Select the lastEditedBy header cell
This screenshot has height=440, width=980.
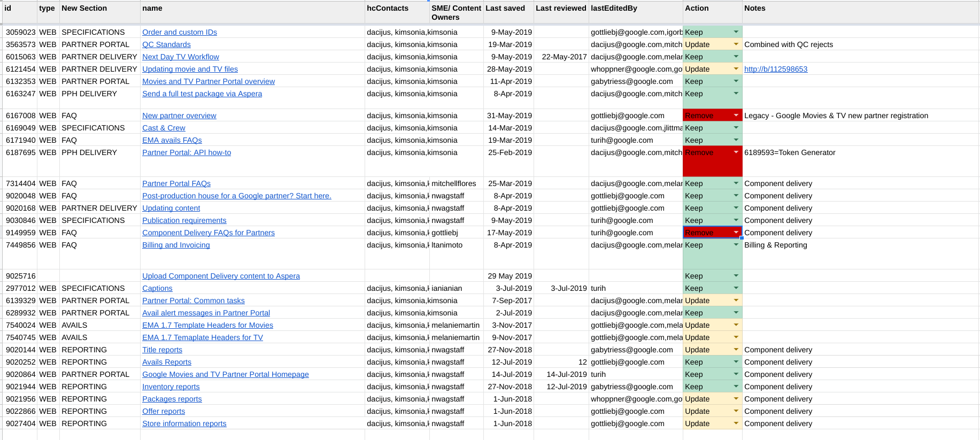tap(636, 12)
